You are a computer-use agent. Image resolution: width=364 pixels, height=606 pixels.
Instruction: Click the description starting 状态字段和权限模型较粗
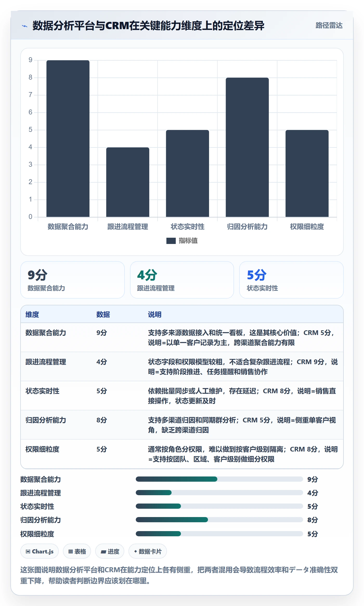pos(243,367)
